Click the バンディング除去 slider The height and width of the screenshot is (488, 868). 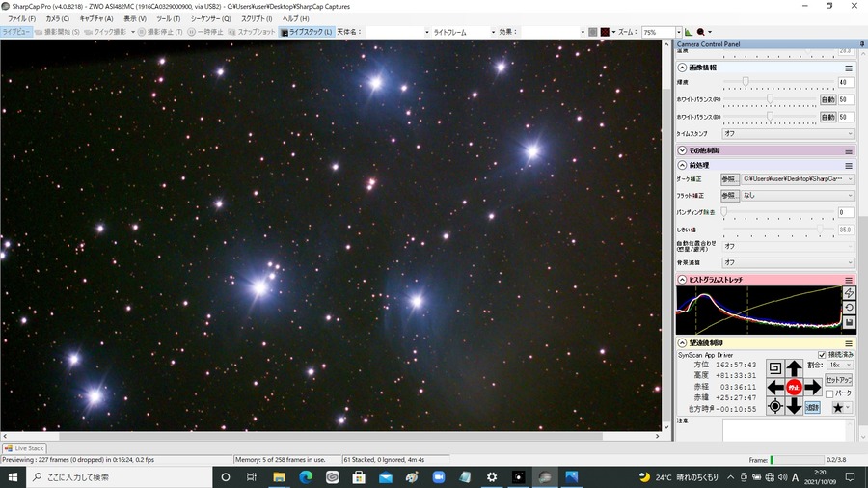pos(778,212)
